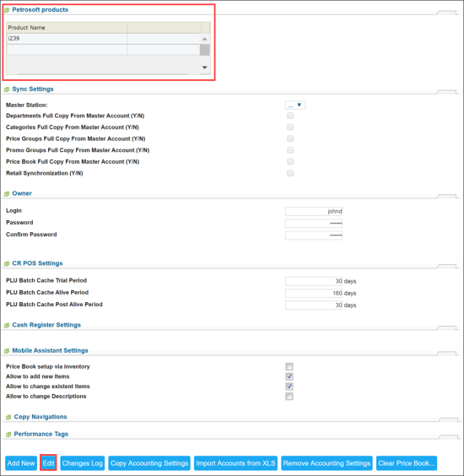Click the Owner Login input field
The height and width of the screenshot is (476, 464).
(314, 211)
